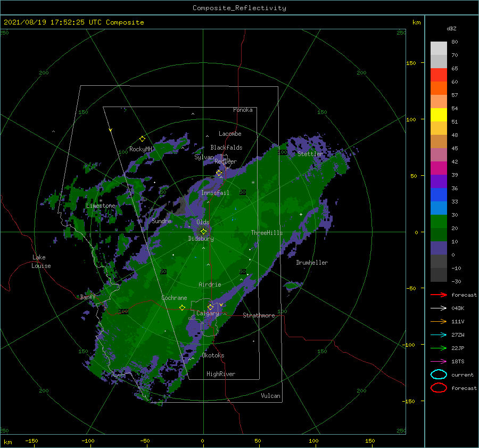479x448 pixels.
Task: Click the Strathmore label
Action: coord(259,315)
